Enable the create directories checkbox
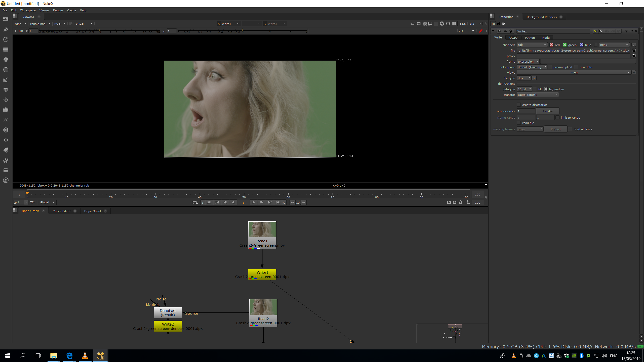The image size is (644, 362). coord(519,105)
